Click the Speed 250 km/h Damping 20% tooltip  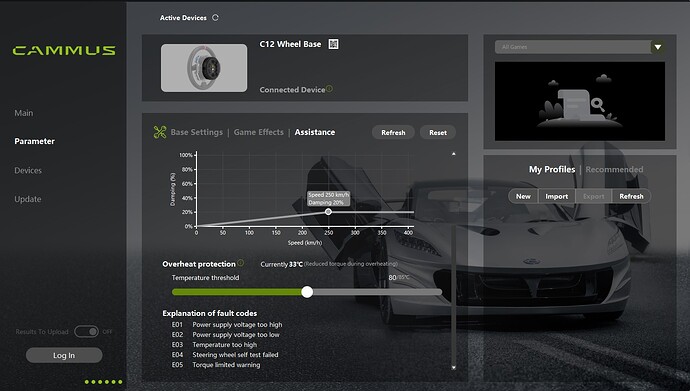pyautogui.click(x=329, y=198)
